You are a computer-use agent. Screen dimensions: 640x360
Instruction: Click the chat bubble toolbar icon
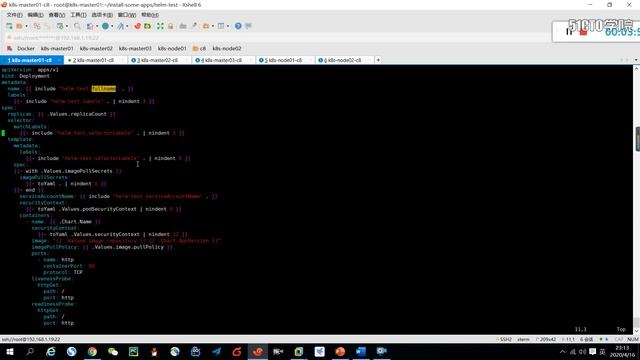coord(248,26)
